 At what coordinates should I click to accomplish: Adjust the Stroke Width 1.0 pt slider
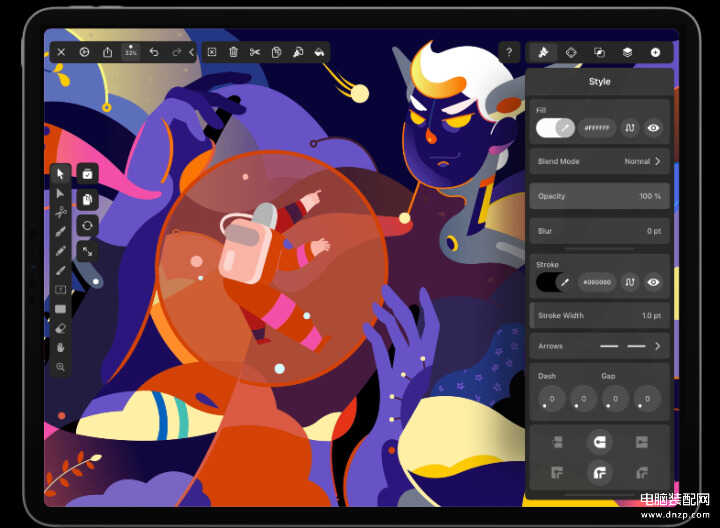[600, 315]
